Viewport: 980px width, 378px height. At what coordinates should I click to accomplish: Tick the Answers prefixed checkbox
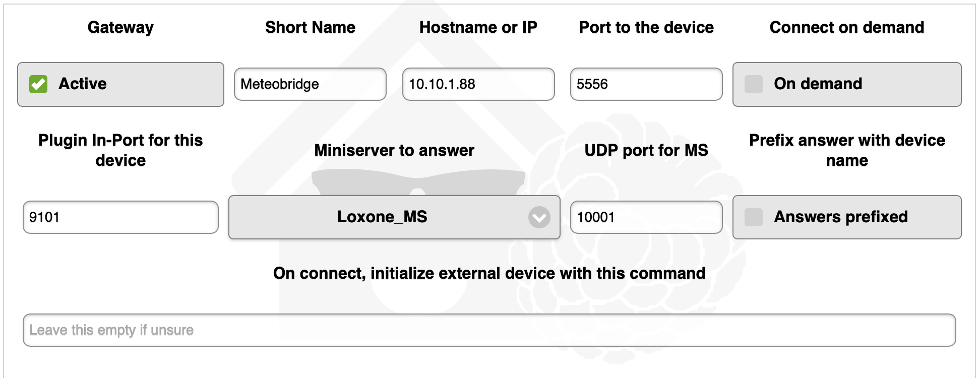click(x=754, y=217)
